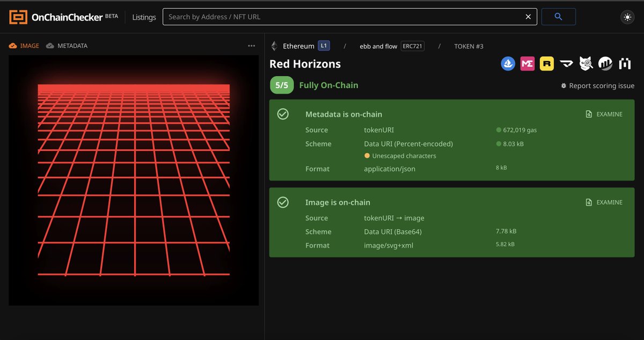Clear the search field with the X
The width and height of the screenshot is (644, 340).
click(528, 17)
